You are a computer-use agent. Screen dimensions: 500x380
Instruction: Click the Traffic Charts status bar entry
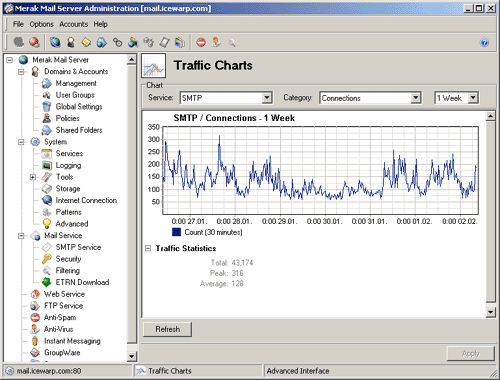coord(170,371)
